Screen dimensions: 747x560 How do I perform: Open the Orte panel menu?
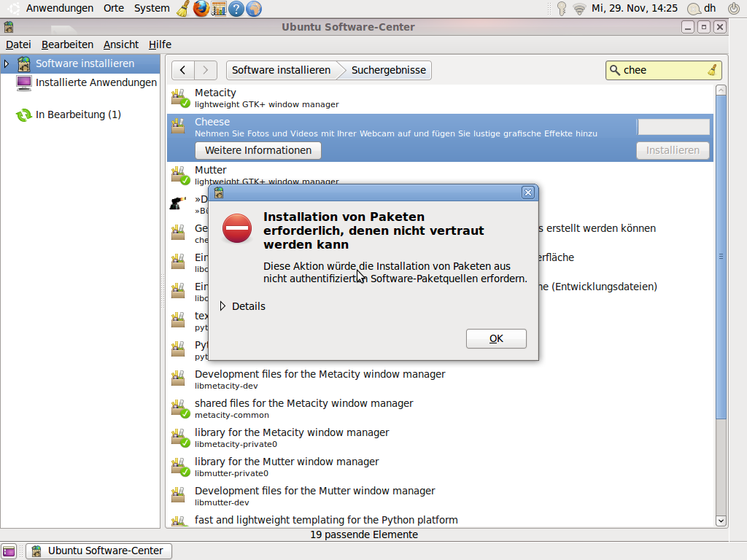pos(114,8)
